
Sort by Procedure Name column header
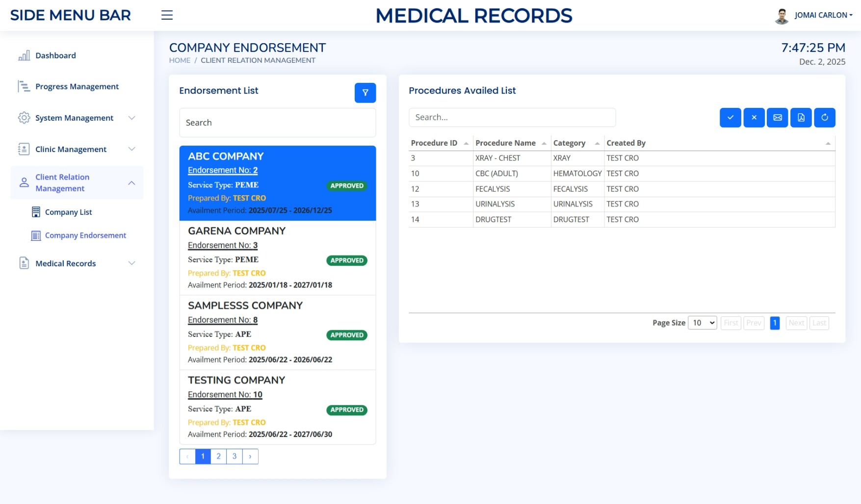505,143
